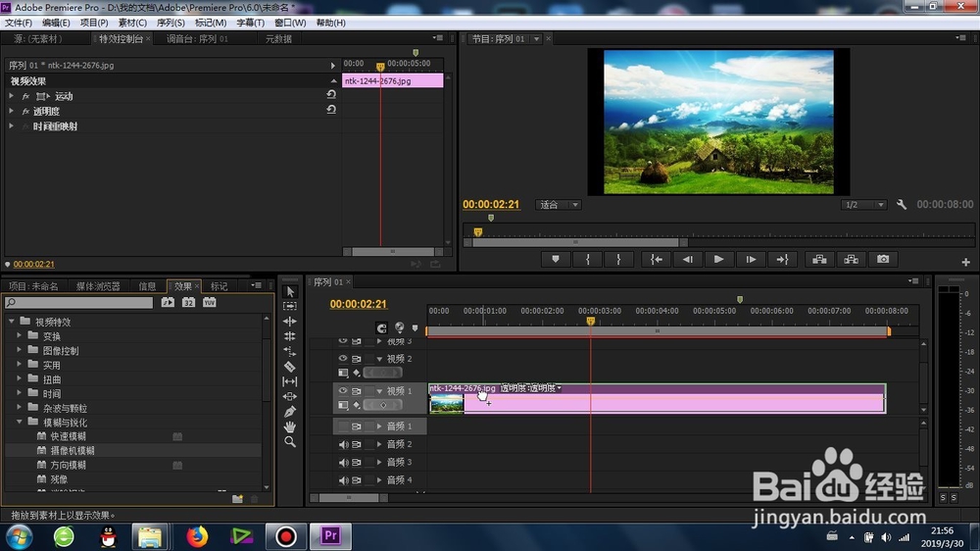The width and height of the screenshot is (980, 551).
Task: Filter 32-bit effects icon
Action: (188, 302)
